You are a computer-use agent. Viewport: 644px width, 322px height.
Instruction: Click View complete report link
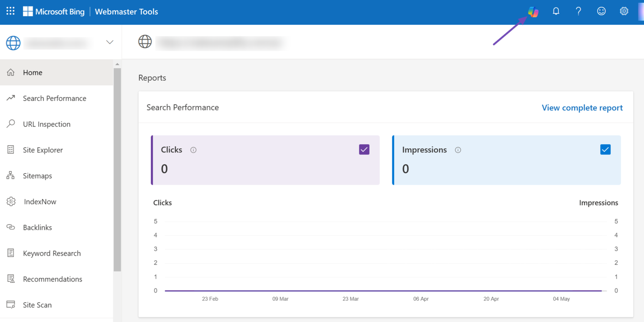[582, 108]
